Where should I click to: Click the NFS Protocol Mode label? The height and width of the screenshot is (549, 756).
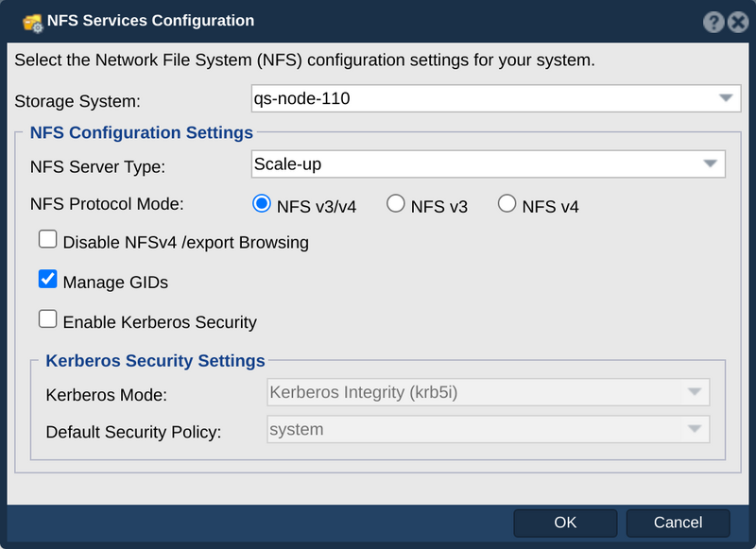(107, 204)
